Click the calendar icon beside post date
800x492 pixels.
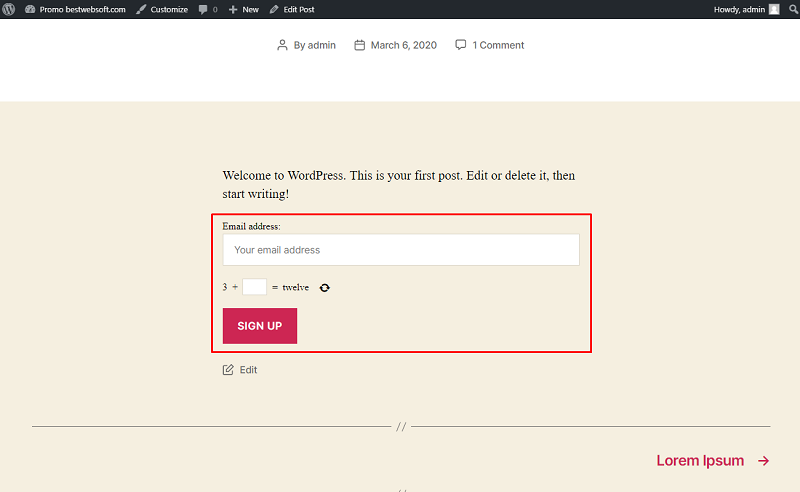coord(360,45)
